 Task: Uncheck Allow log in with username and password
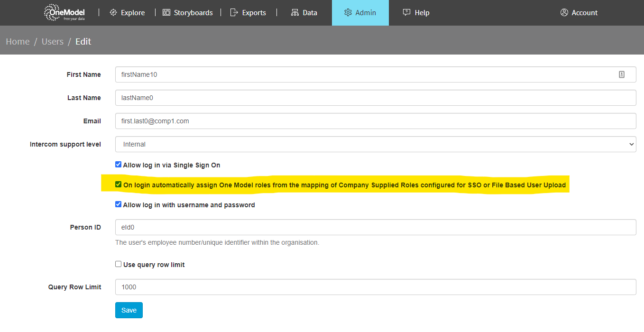119,205
